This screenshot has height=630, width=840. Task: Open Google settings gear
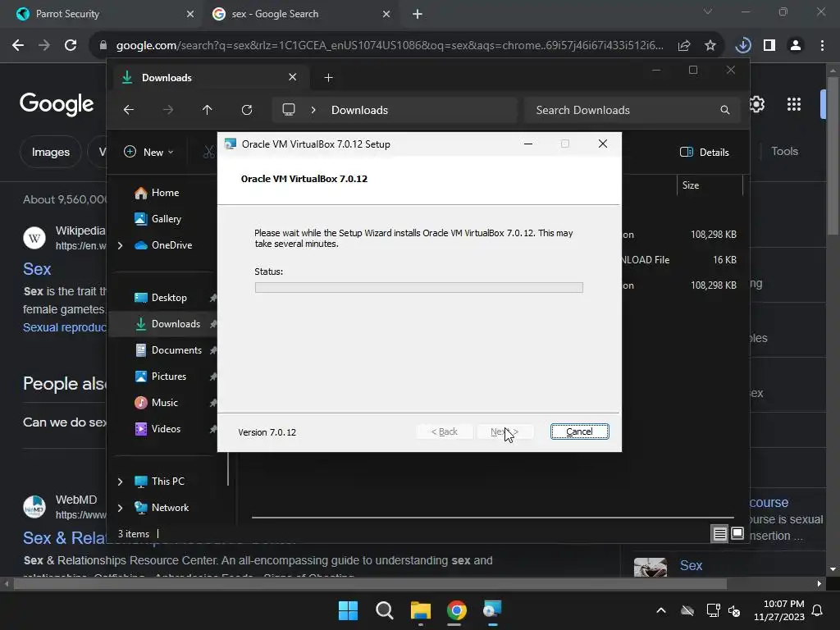(x=757, y=104)
